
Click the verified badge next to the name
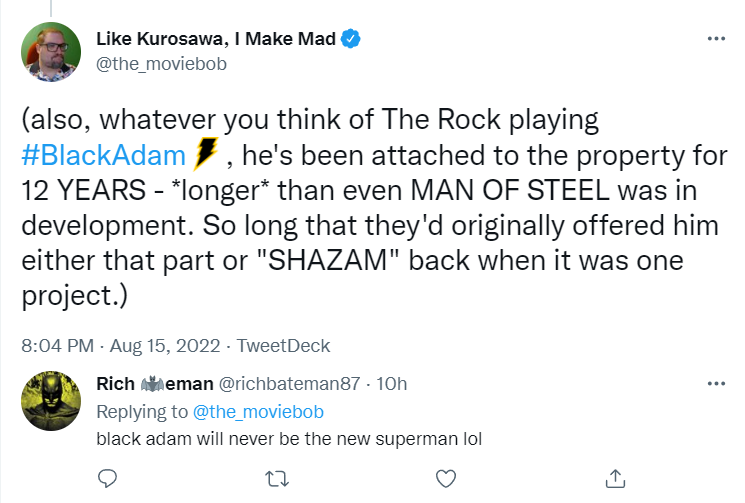(x=352, y=39)
